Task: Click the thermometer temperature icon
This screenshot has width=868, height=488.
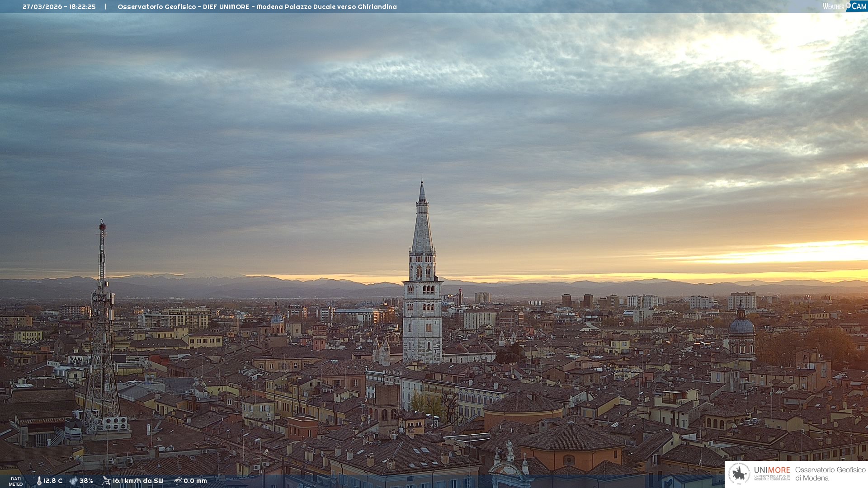Action: (x=39, y=481)
